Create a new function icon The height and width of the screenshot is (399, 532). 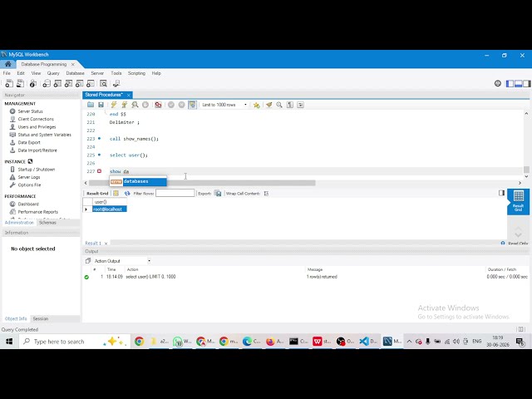point(91,83)
